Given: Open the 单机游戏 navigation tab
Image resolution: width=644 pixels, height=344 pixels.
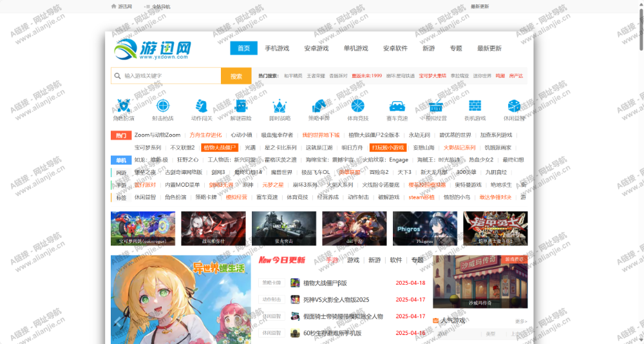Looking at the screenshot, I should click(x=355, y=48).
